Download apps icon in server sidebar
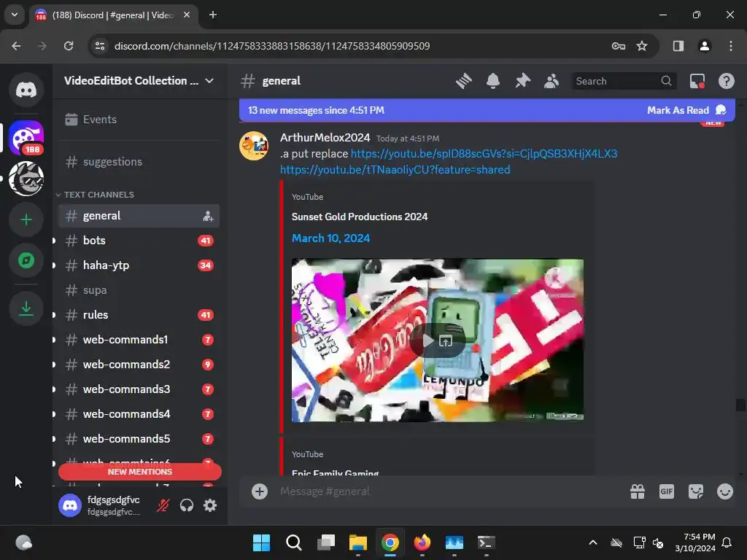The width and height of the screenshot is (747, 560). pyautogui.click(x=26, y=308)
